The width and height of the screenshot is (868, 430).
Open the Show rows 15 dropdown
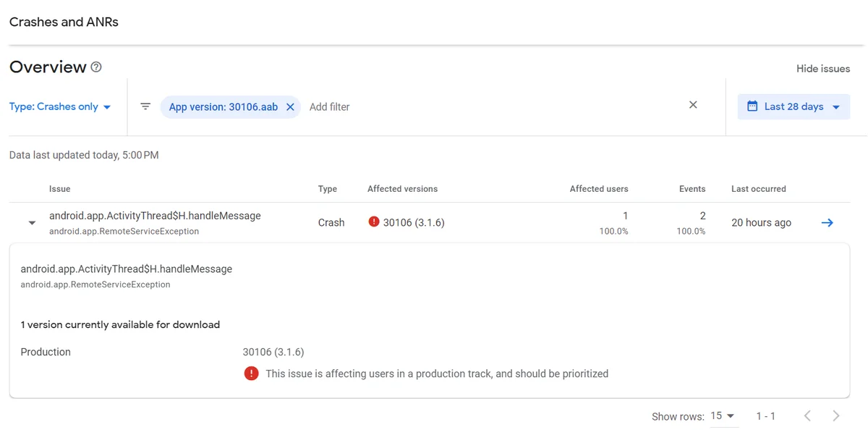coord(723,416)
